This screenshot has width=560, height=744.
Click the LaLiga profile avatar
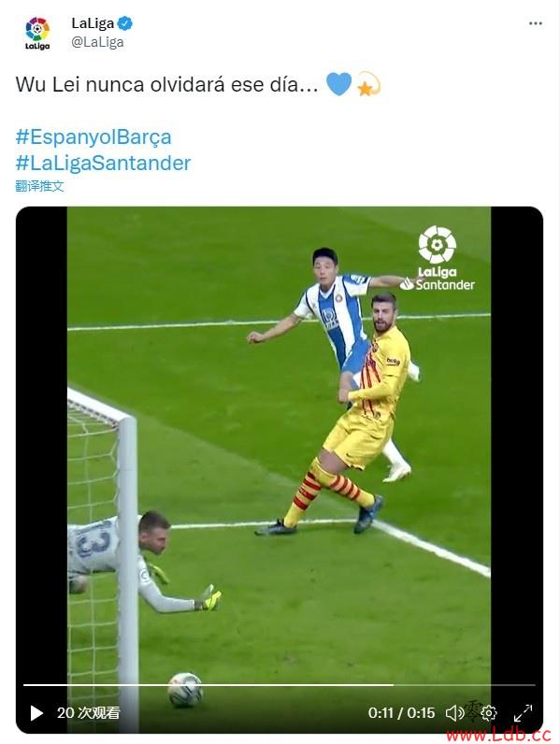click(x=37, y=33)
